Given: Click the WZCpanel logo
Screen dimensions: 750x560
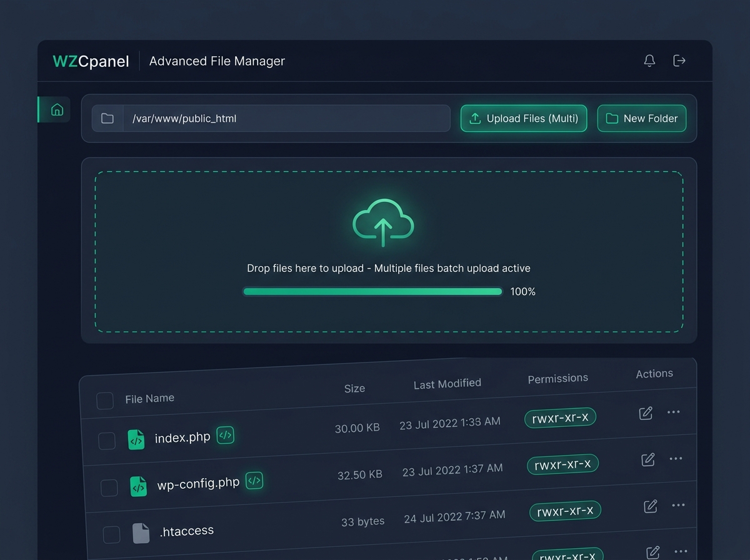Looking at the screenshot, I should pyautogui.click(x=91, y=61).
